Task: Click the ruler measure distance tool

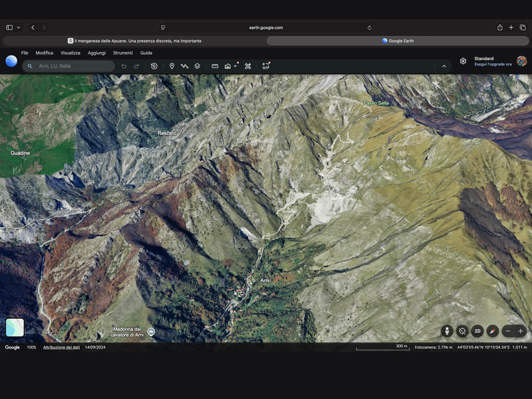Action: 215,66
